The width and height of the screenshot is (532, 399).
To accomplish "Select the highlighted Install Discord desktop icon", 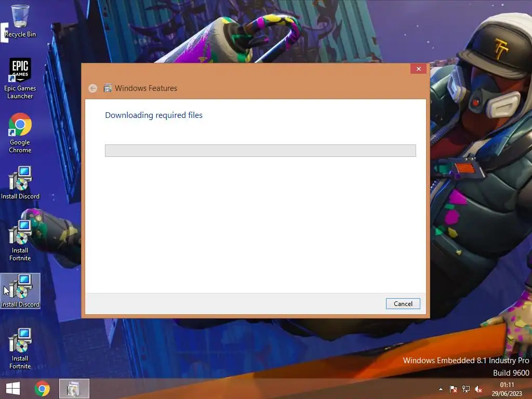I will pos(20,291).
